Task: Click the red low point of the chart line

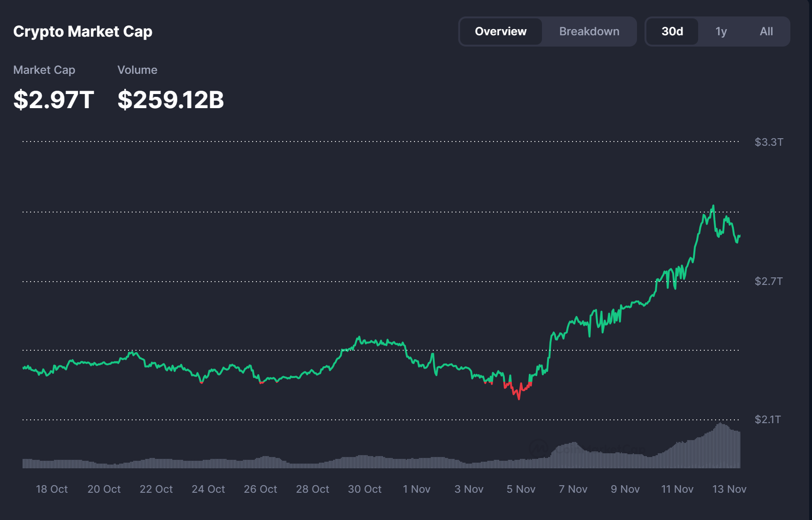Action: tap(519, 399)
